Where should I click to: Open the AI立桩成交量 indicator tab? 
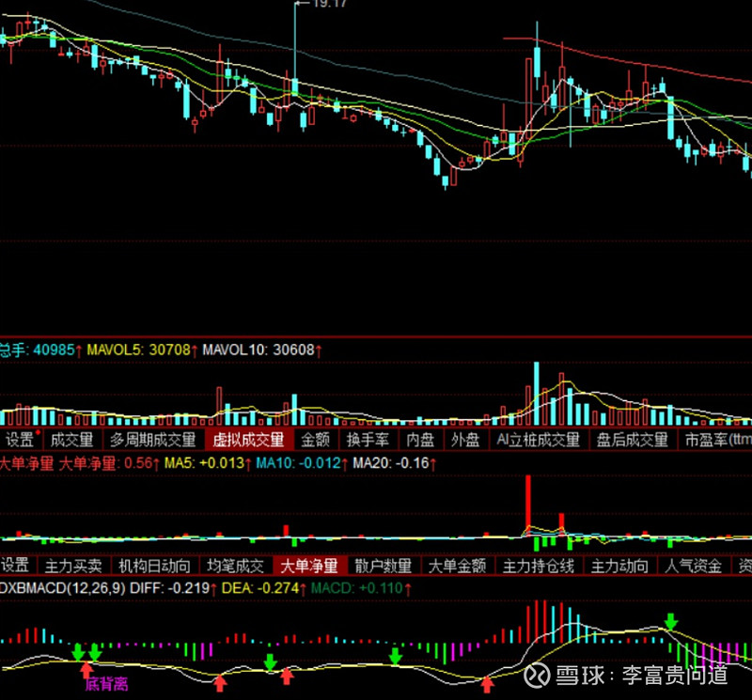[x=538, y=440]
